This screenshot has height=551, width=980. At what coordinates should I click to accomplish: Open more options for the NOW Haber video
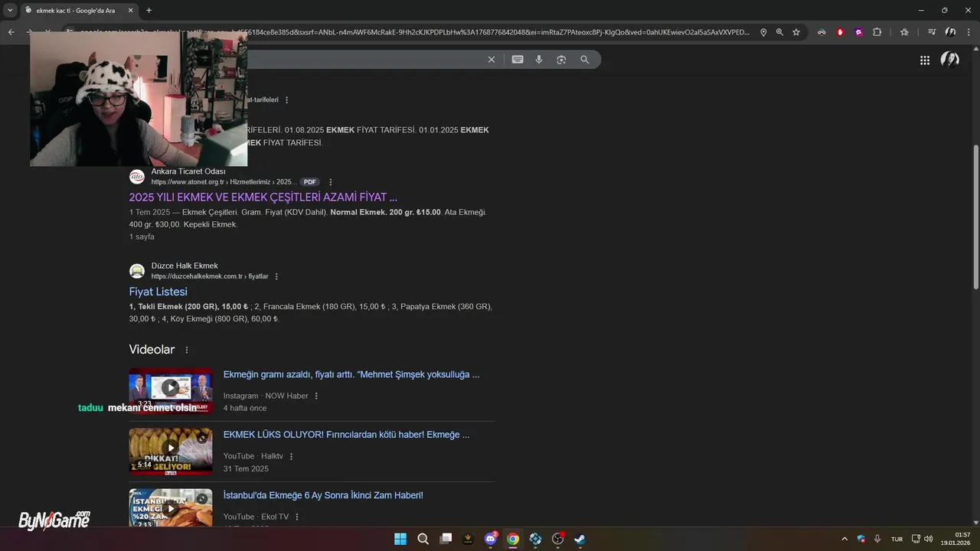(x=316, y=396)
